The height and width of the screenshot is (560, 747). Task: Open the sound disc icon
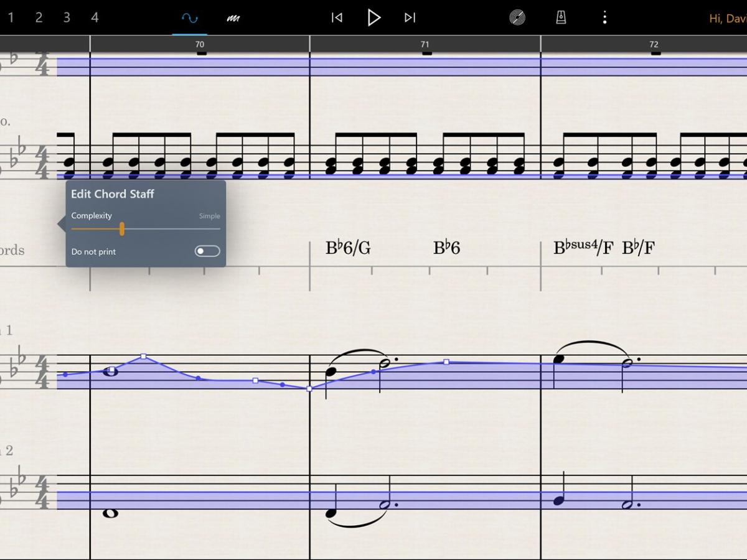[517, 17]
